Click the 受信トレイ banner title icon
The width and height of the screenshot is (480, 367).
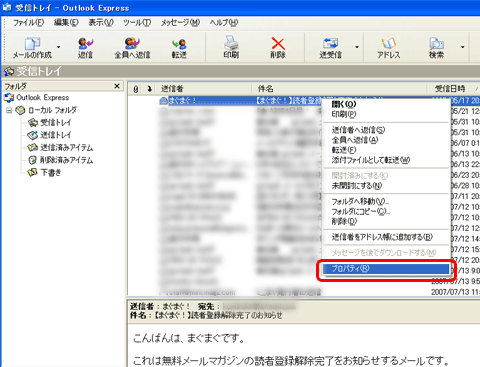[9, 71]
